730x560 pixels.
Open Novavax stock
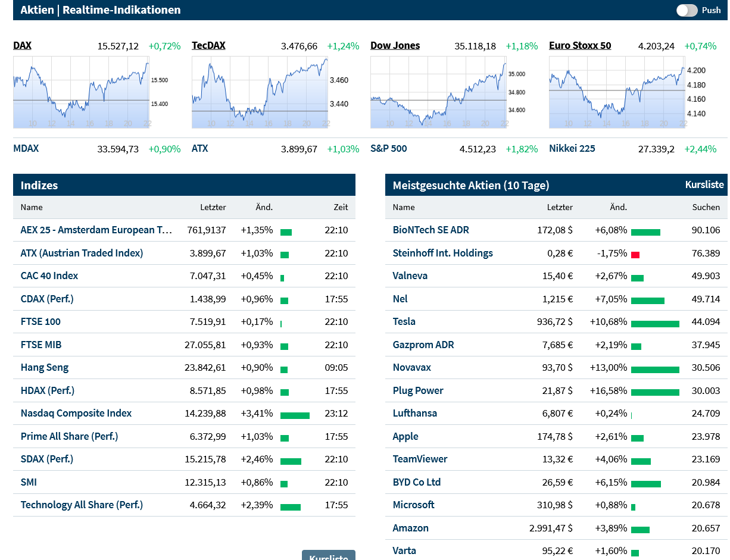[x=412, y=368]
